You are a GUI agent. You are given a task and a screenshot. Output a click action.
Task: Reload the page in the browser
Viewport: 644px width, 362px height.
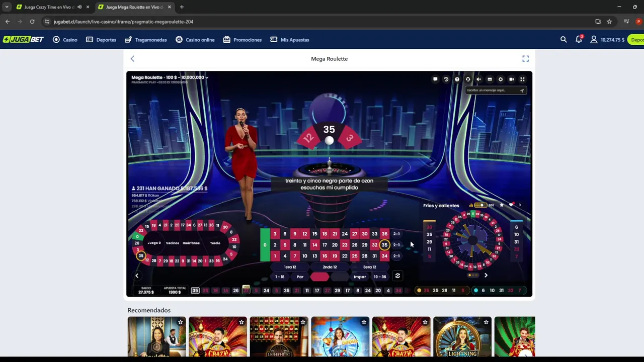coord(32,22)
